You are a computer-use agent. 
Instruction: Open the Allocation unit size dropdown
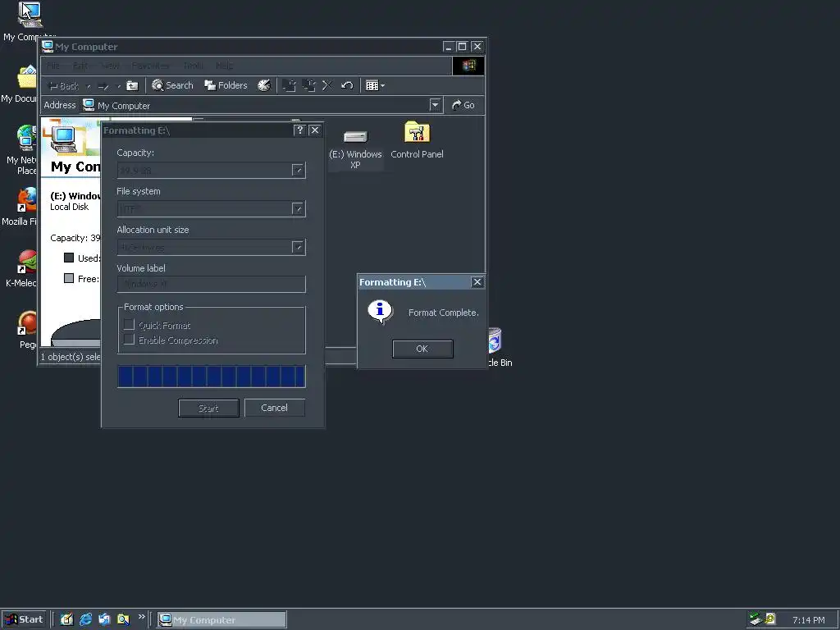[298, 247]
